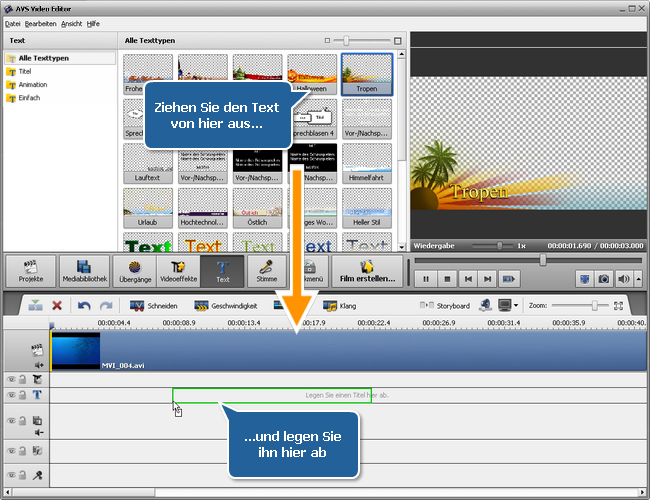Toggle visibility eye of voice track
This screenshot has height=500, width=650.
click(x=11, y=475)
